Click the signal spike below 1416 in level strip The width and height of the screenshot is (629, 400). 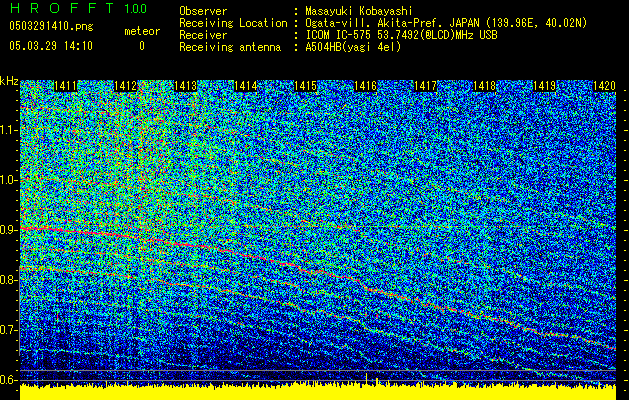367,378
